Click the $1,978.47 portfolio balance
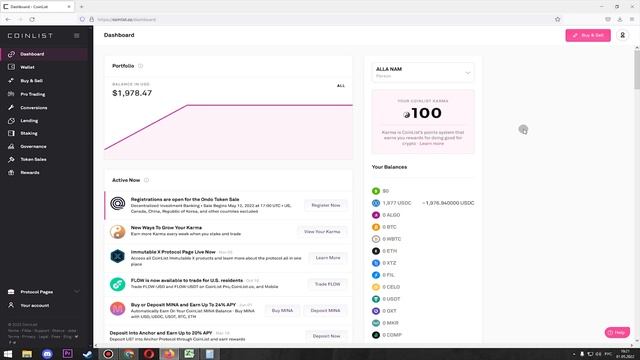The image size is (640, 360). [132, 93]
